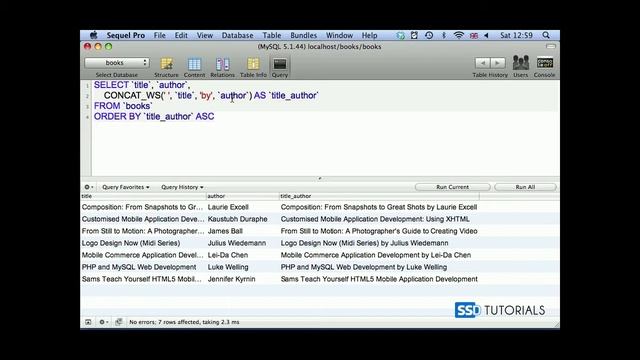Click the 'FROM `books`' query line
640x360 pixels.
[x=123, y=106]
